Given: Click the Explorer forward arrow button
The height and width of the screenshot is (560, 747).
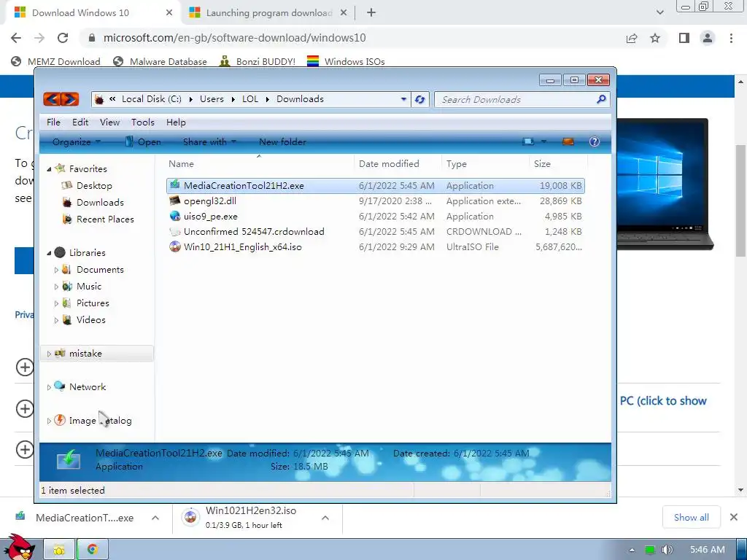Looking at the screenshot, I should [70, 99].
